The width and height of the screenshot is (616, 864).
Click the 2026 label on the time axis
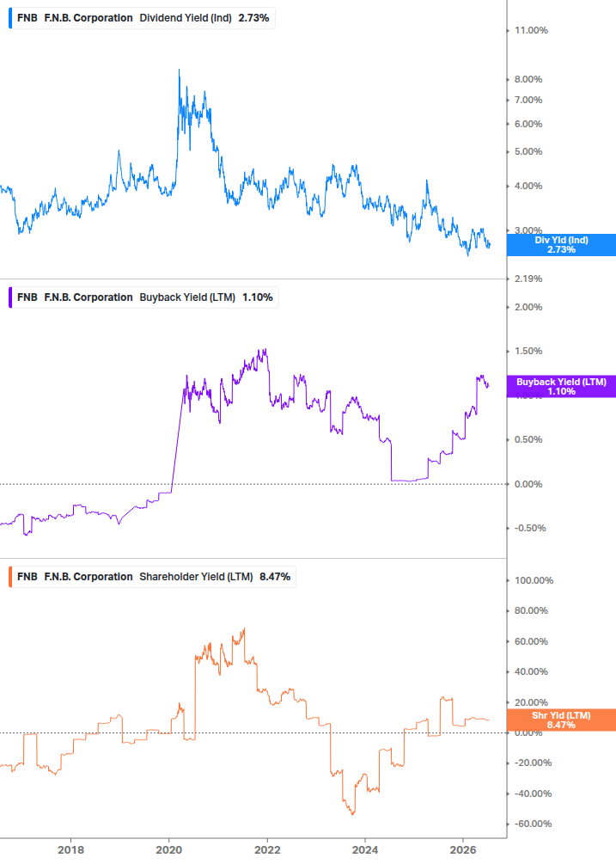(x=464, y=850)
